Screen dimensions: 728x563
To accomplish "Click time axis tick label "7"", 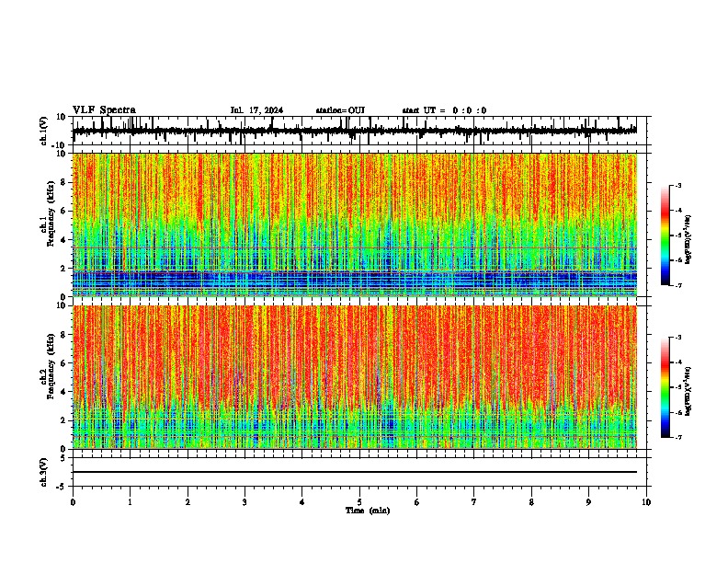I will pyautogui.click(x=474, y=502).
